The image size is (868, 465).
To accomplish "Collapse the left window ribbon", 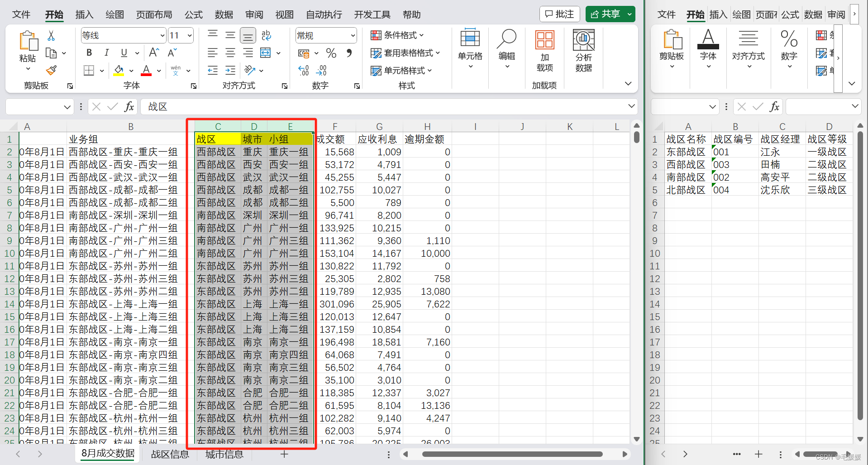I will click(628, 83).
